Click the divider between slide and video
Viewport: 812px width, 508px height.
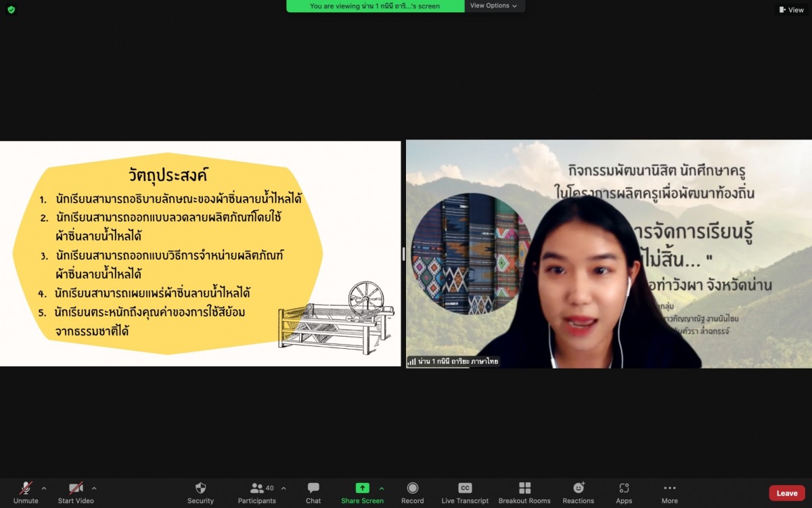point(403,254)
